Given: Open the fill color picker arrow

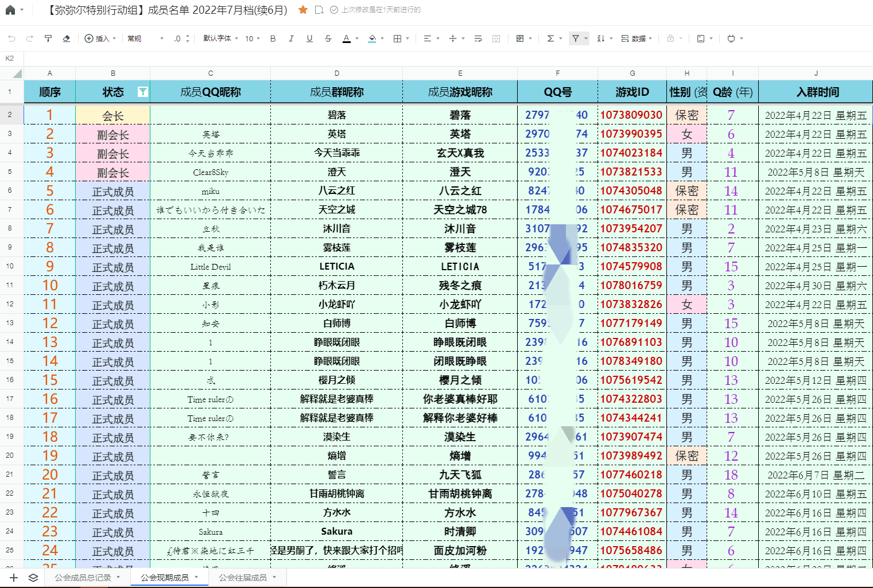Looking at the screenshot, I should (382, 38).
